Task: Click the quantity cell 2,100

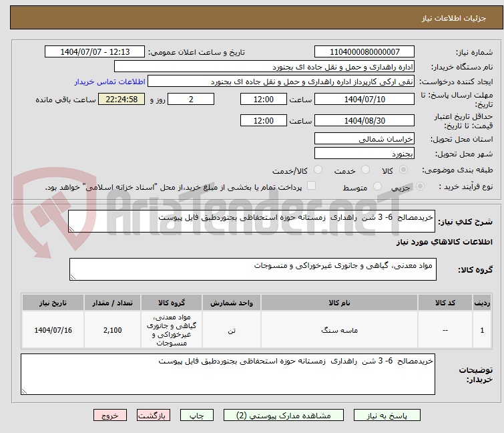Action: coord(113,330)
